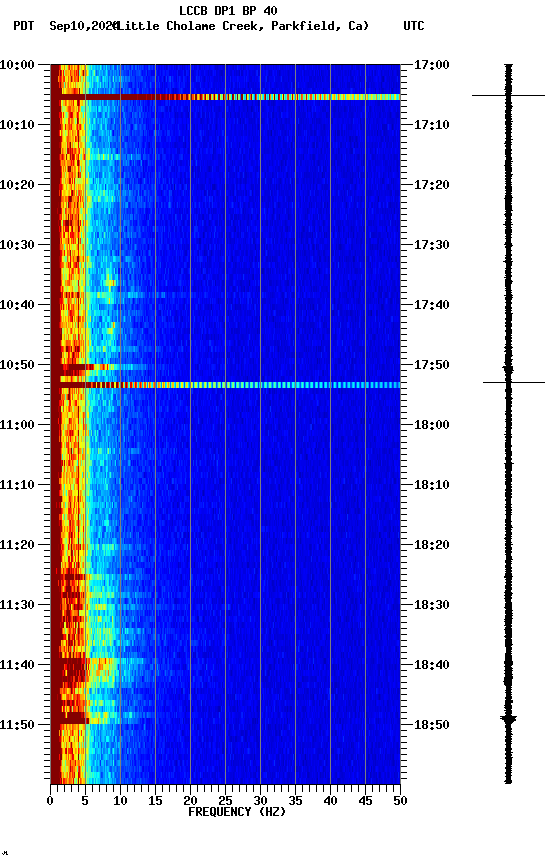Click the '10' frequency axis tick label
This screenshot has width=552, height=864.
pos(120,801)
